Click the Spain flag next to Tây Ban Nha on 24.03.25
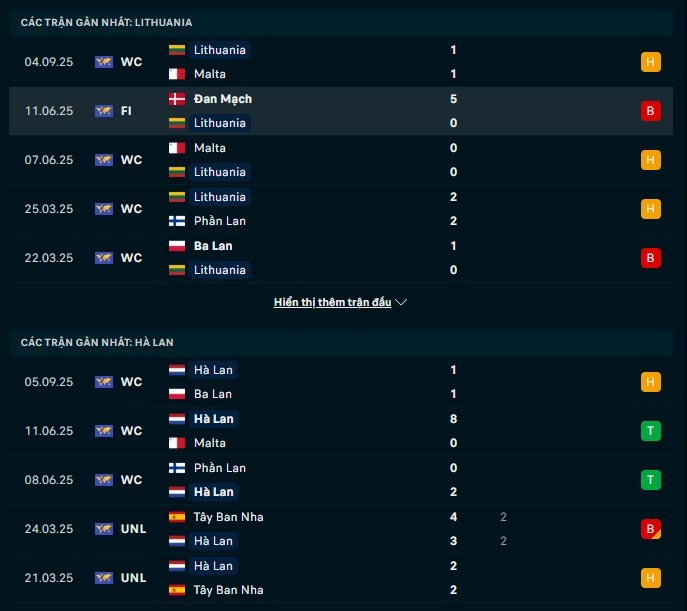This screenshot has height=611, width=687. [x=177, y=517]
